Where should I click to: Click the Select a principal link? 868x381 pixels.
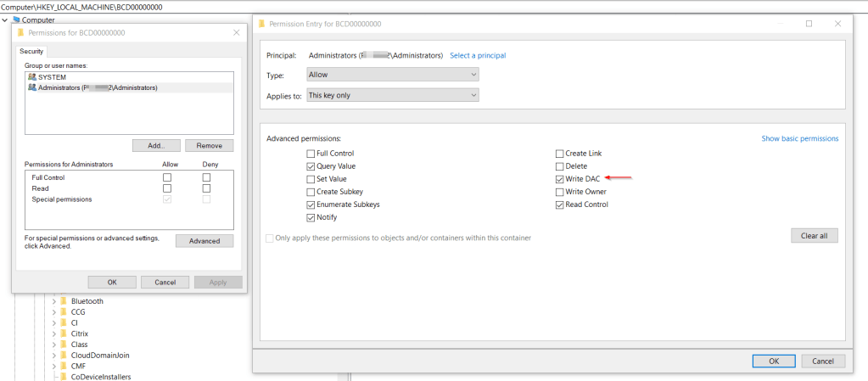(x=478, y=56)
